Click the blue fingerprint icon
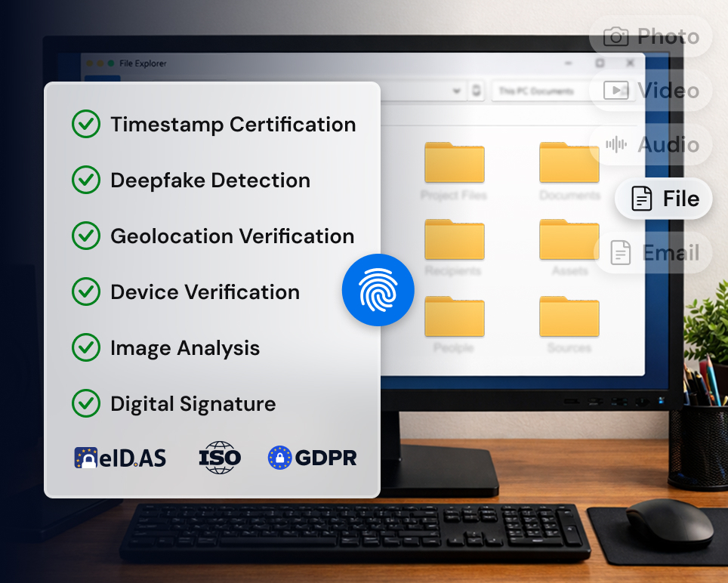The image size is (728, 583). click(378, 291)
